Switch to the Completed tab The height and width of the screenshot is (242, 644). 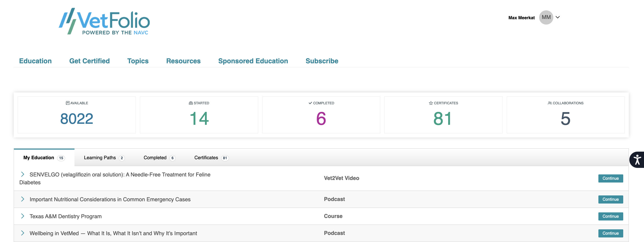159,158
